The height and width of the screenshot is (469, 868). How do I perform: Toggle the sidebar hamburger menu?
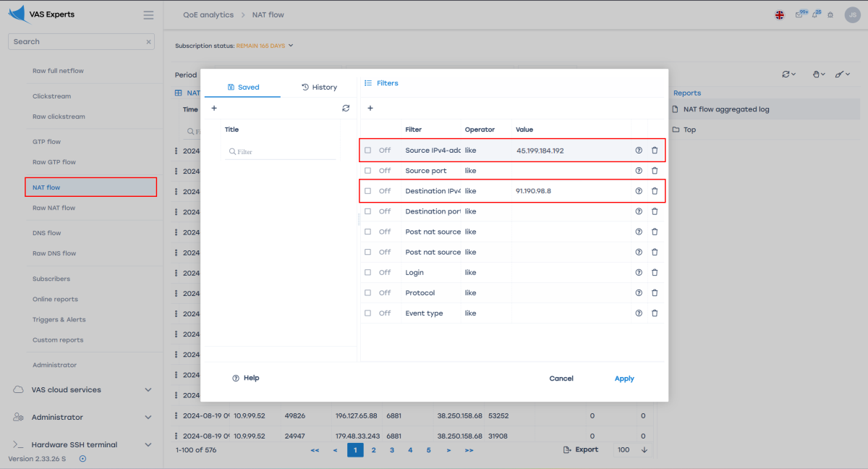(148, 15)
